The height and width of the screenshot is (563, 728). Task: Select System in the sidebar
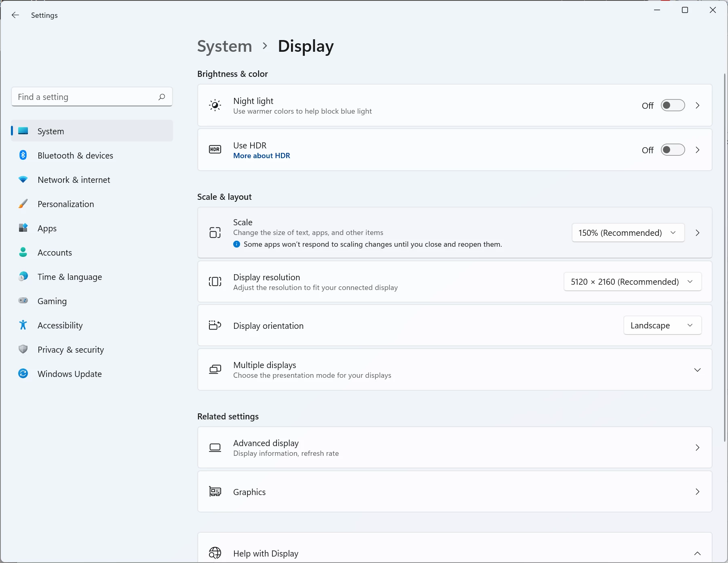click(92, 131)
